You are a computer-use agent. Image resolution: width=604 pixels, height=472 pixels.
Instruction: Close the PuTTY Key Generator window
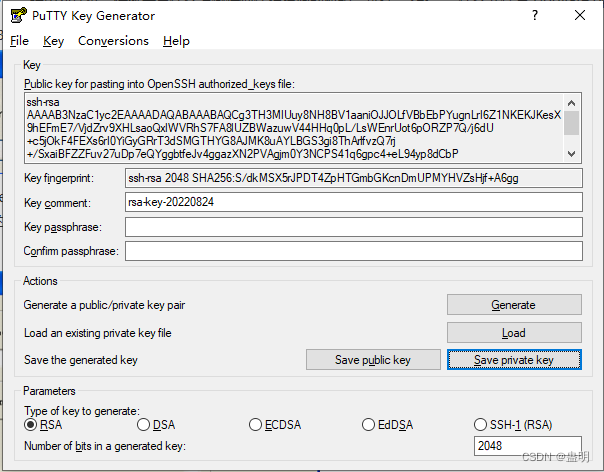[580, 15]
